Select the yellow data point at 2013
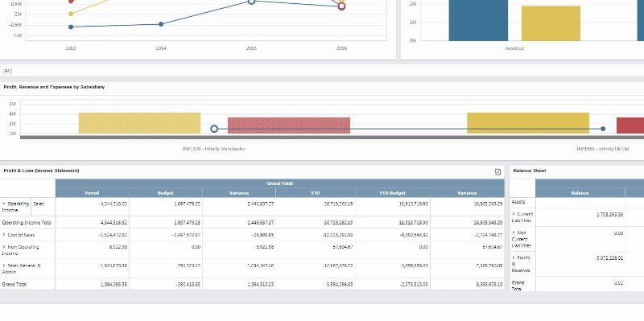This screenshot has height=321, width=644. coord(71,14)
